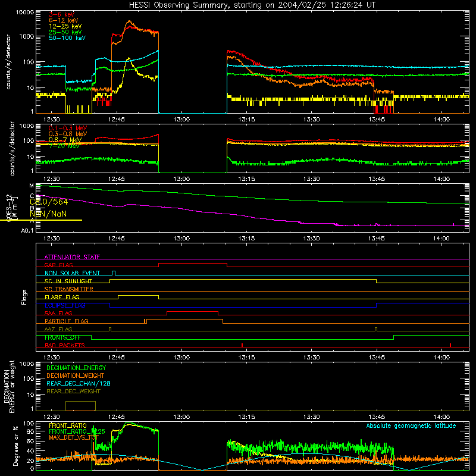Click the BAD_PACKETS flag label
Image resolution: width=476 pixels, height=476 pixels.
(x=65, y=345)
